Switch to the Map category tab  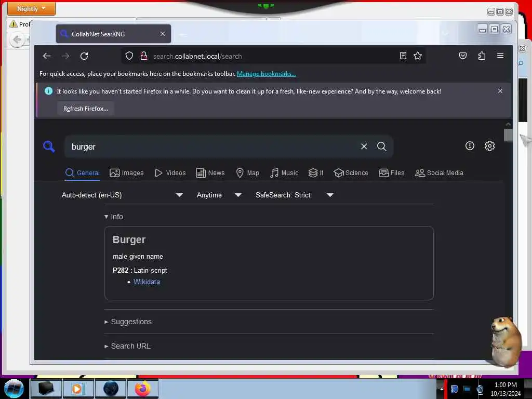point(248,172)
